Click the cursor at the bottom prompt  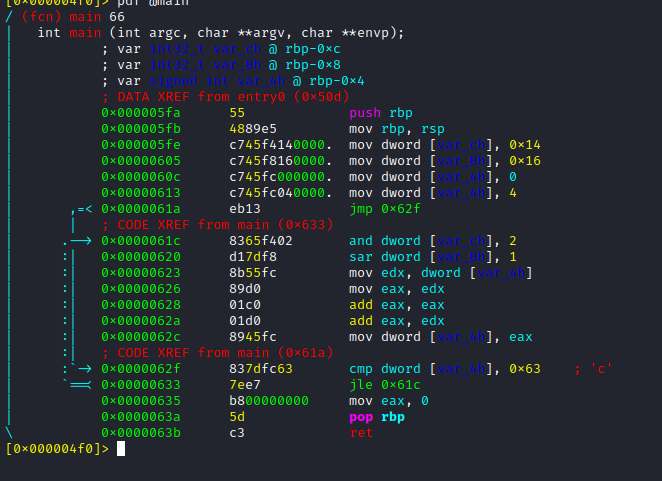pyautogui.click(x=123, y=449)
